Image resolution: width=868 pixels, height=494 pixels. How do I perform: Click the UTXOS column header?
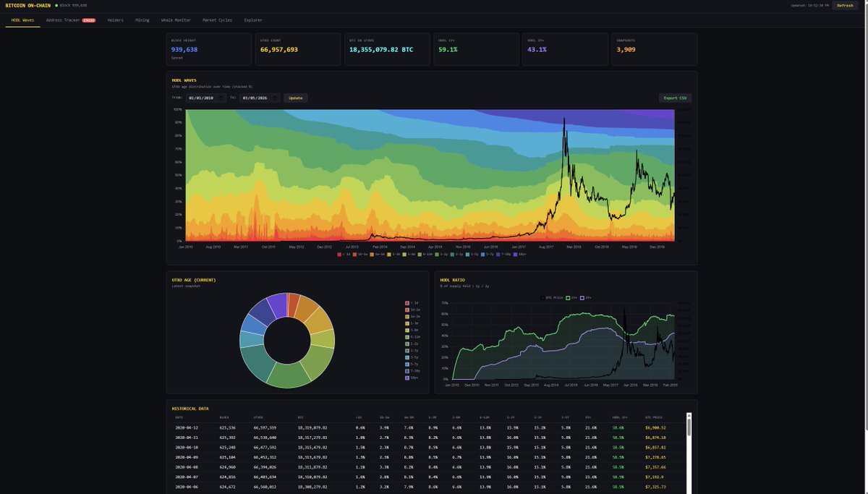(x=258, y=417)
